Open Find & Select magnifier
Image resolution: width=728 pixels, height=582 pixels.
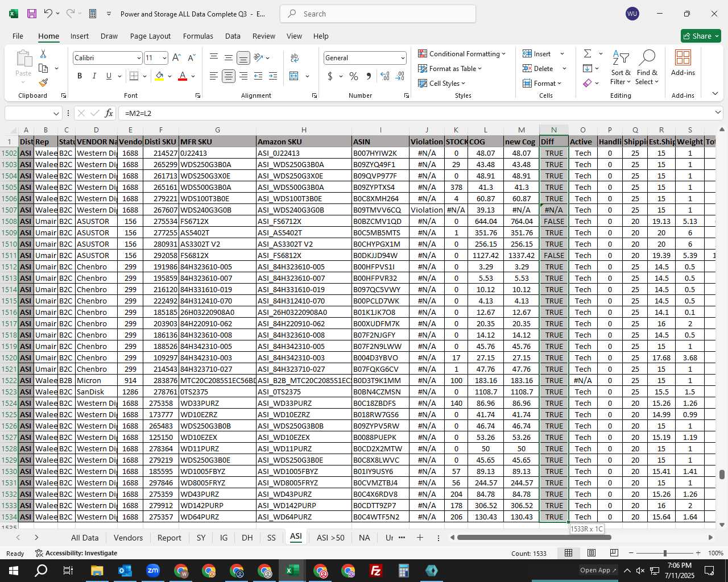tap(647, 68)
